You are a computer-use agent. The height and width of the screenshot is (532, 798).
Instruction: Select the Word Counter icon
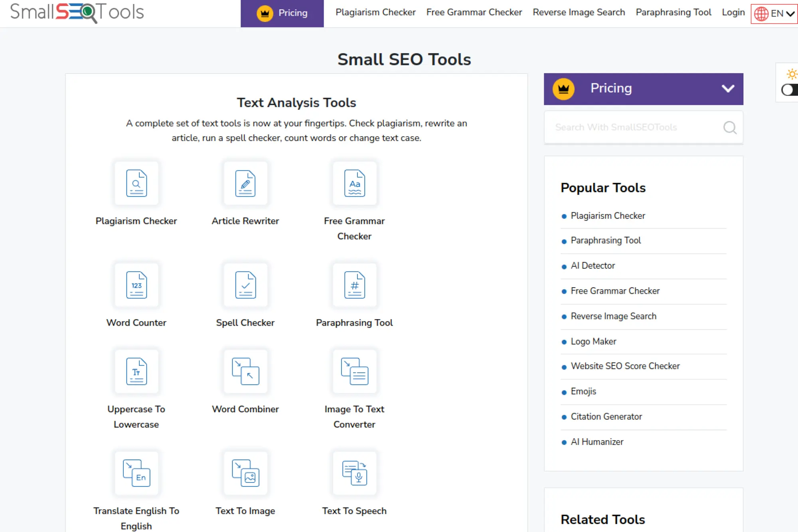136,285
